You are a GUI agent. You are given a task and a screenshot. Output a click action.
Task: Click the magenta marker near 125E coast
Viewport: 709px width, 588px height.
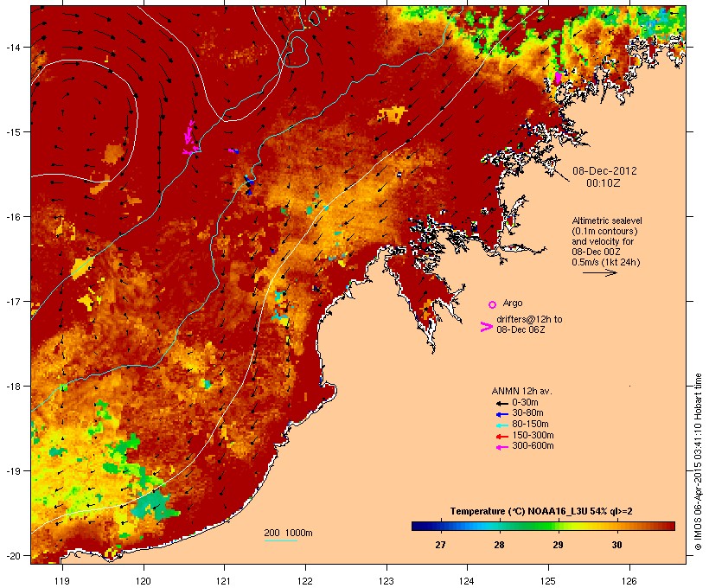point(558,78)
